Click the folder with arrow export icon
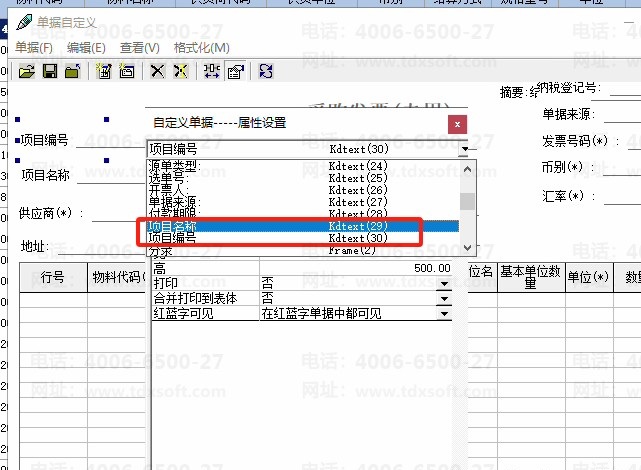 73,72
